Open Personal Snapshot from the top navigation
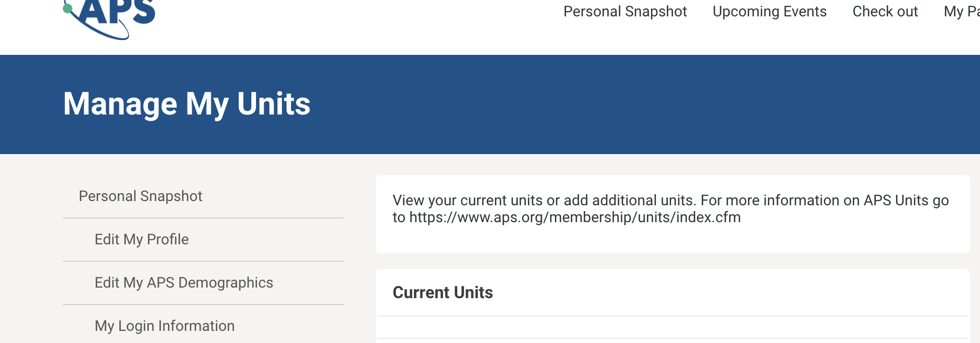Screen dimensions: 980x343 click(x=625, y=12)
